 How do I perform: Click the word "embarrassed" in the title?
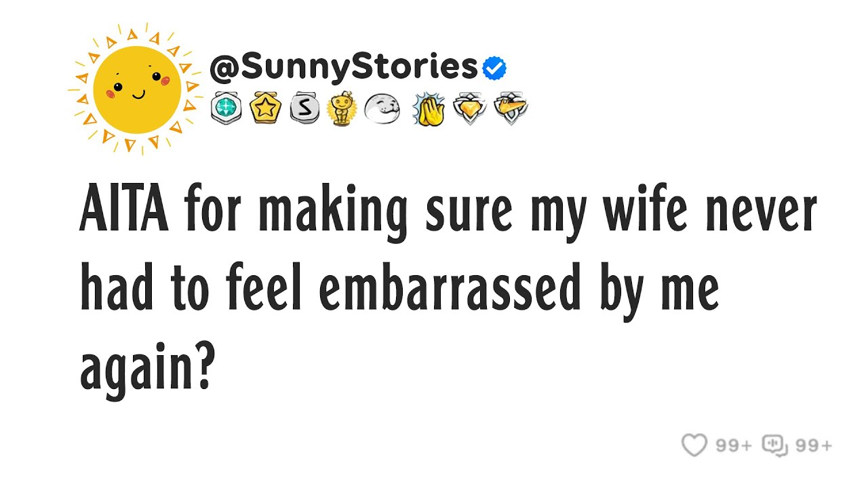point(450,290)
